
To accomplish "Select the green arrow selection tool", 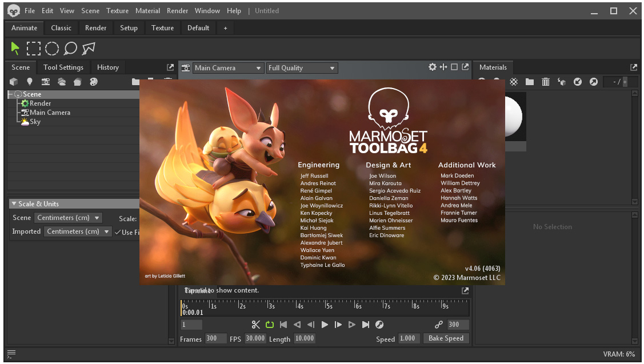I will coord(14,48).
